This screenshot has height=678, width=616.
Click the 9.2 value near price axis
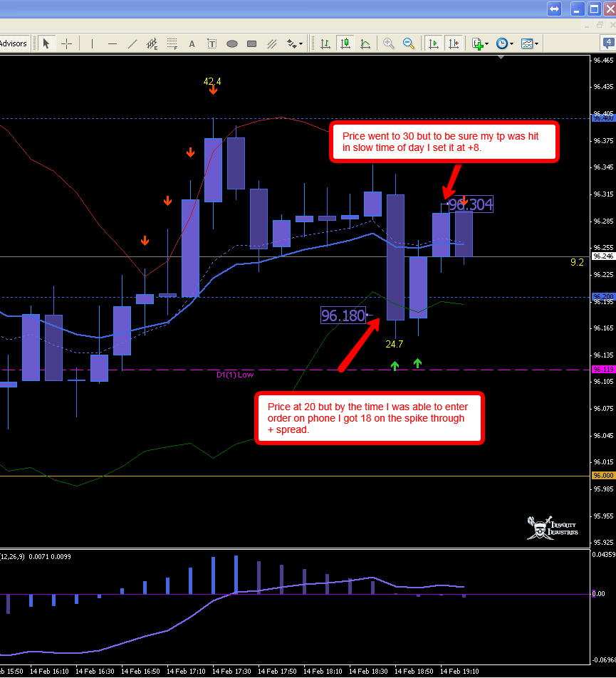click(x=577, y=262)
